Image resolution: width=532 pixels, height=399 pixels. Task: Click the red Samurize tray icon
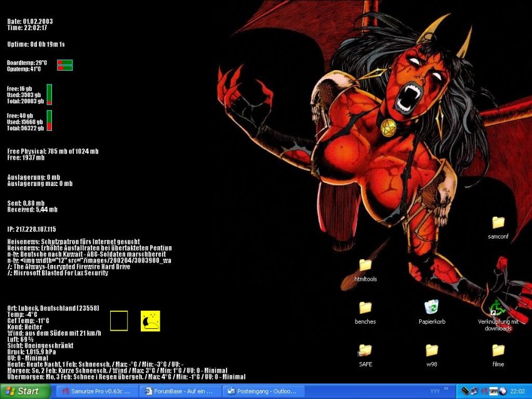coord(484,391)
